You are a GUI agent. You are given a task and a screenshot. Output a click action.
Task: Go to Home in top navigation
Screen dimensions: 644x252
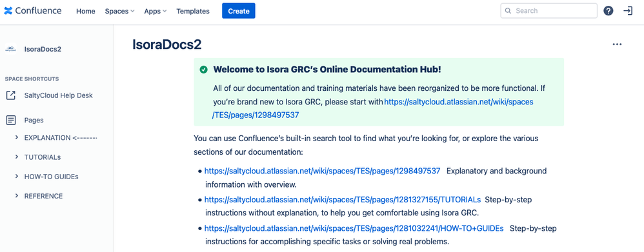(86, 11)
